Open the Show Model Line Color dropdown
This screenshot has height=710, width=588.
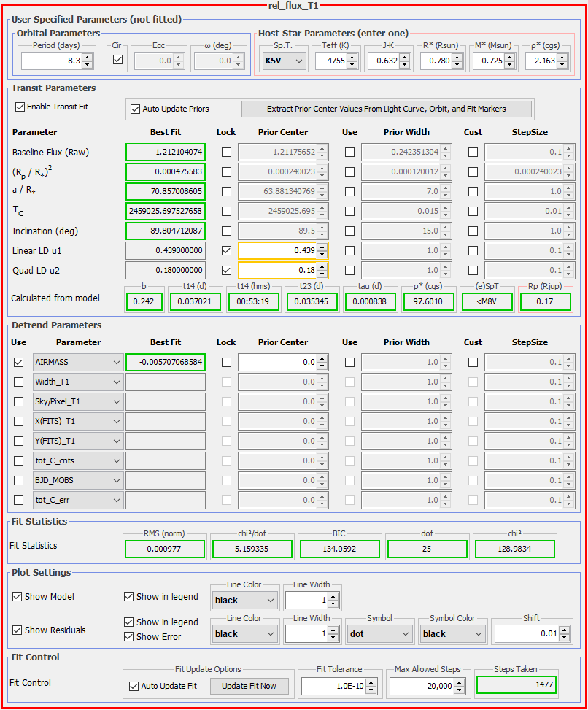click(x=245, y=601)
